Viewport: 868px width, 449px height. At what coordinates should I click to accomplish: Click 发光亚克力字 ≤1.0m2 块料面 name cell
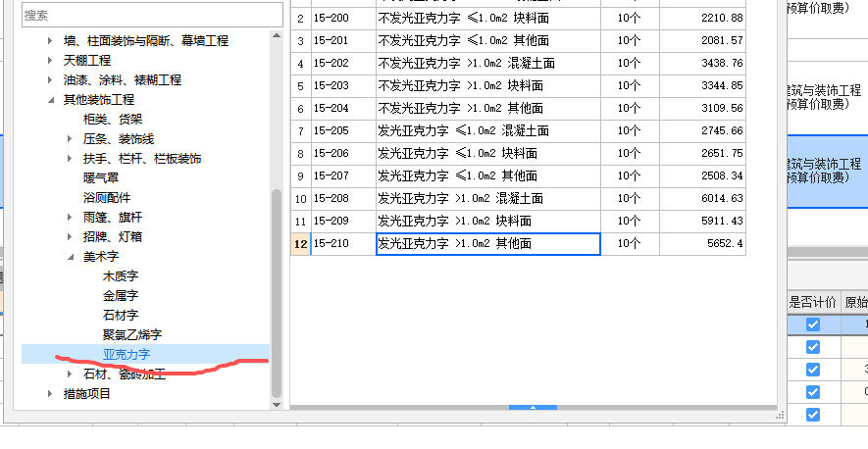tap(488, 153)
